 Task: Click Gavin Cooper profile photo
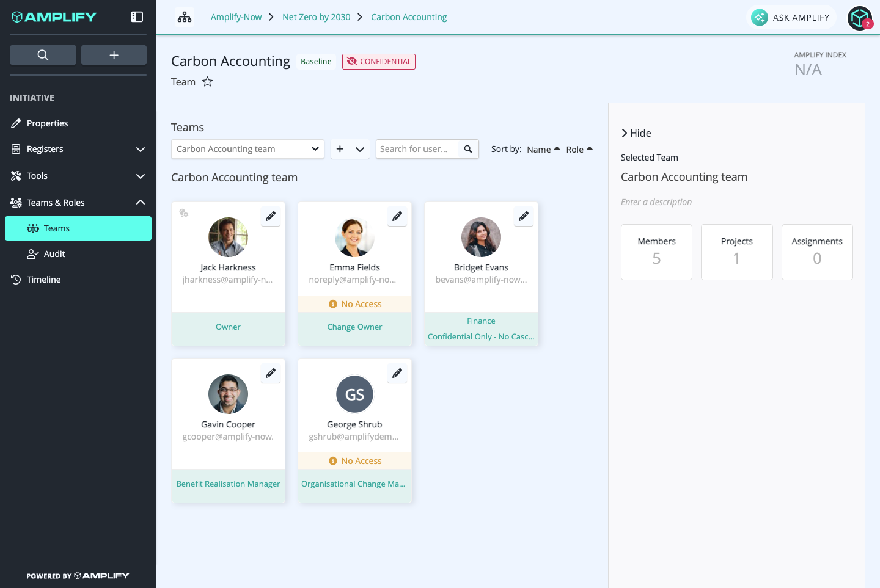[x=228, y=394]
